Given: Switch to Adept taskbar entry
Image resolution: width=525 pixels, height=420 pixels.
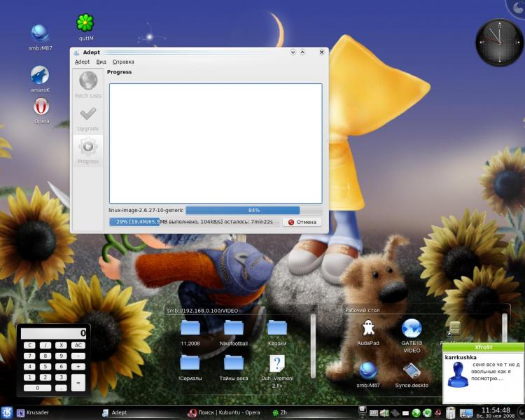Looking at the screenshot, I should [x=114, y=412].
